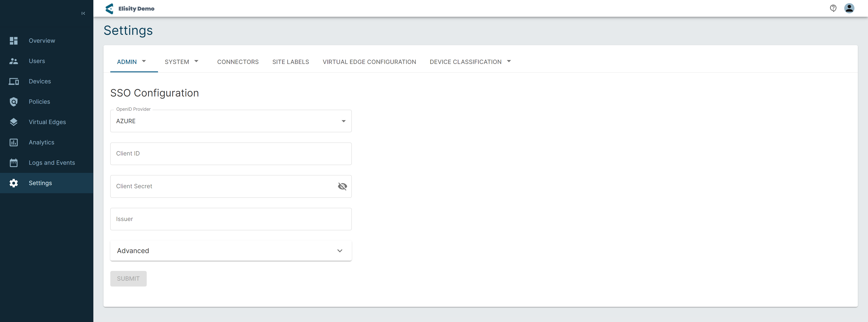Expand the Advanced section
Screen dimensions: 868x322
point(231,251)
